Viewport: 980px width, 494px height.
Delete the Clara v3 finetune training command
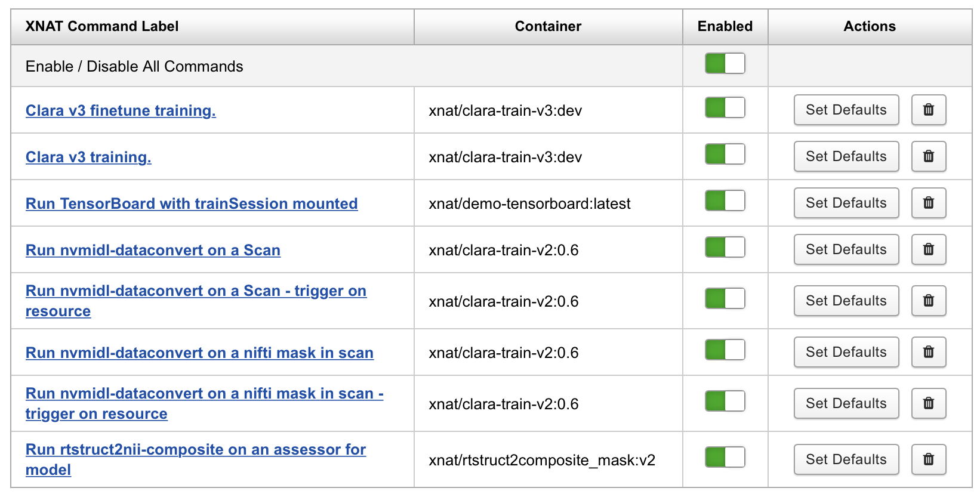(x=928, y=110)
